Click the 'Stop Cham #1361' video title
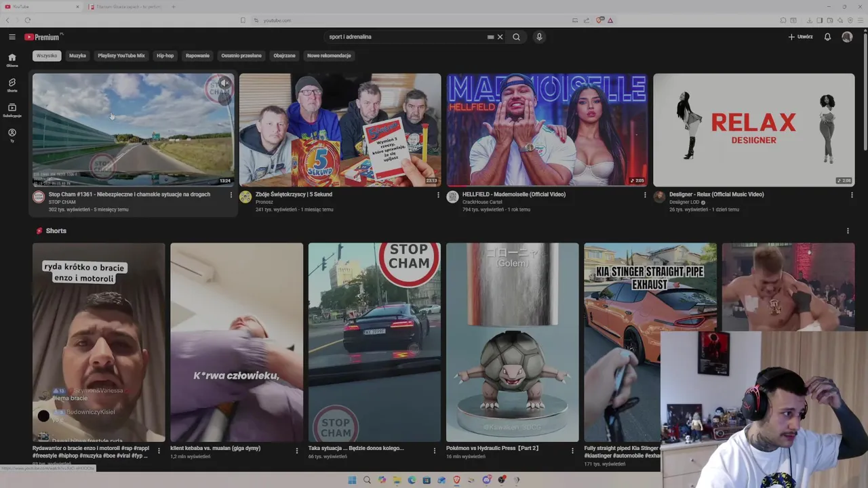Viewport: 868px width, 488px height. 130,195
